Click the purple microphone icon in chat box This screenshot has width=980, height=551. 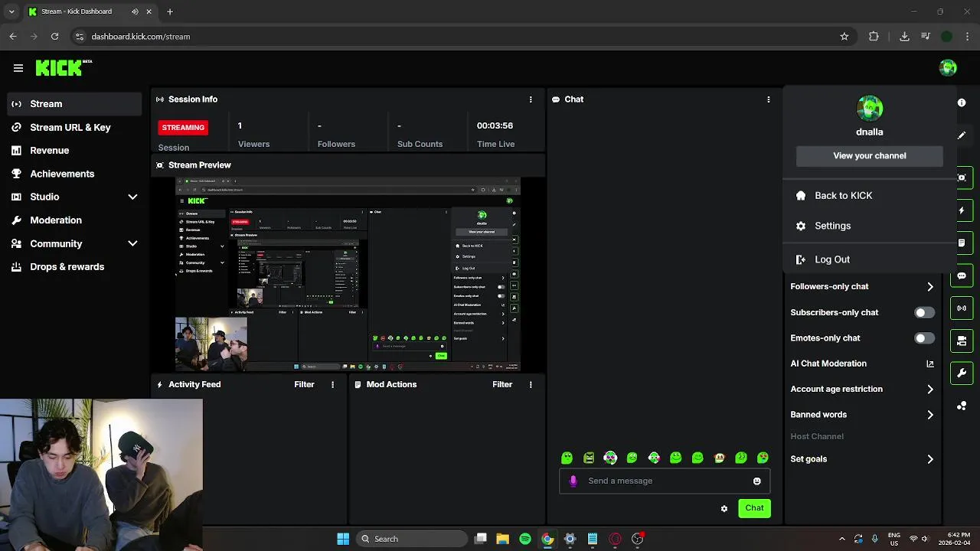573,481
